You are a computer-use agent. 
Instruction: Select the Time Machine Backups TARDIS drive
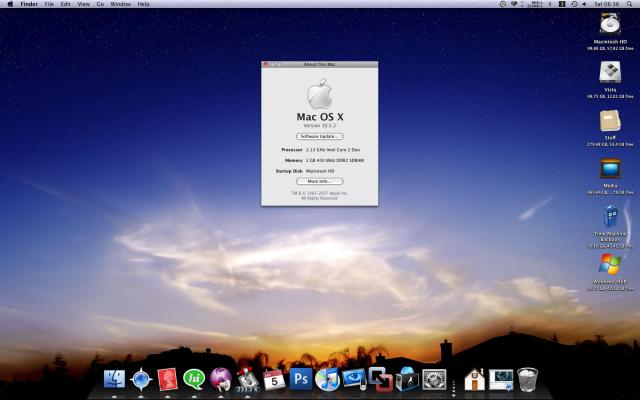[610, 216]
